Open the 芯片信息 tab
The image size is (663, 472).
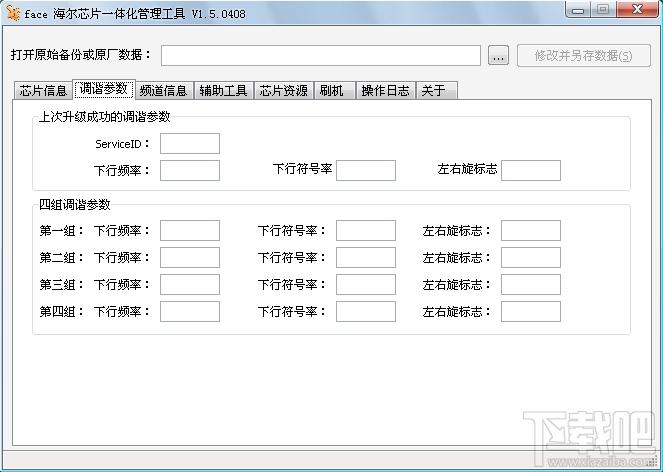43,91
